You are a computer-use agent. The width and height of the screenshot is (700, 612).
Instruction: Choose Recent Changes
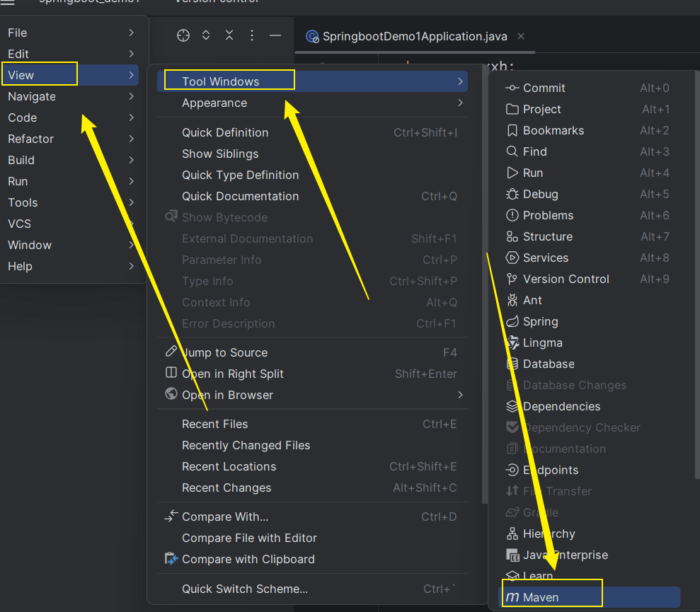click(x=312, y=488)
